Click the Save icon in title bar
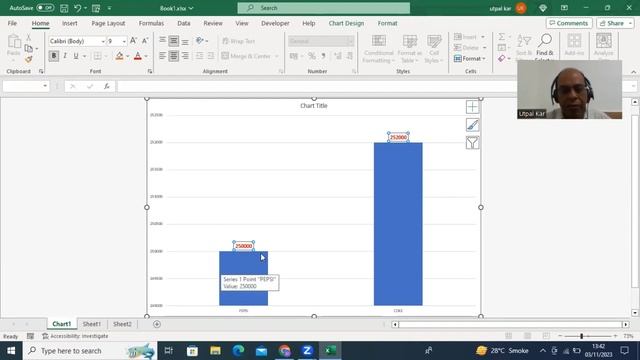 coord(64,8)
